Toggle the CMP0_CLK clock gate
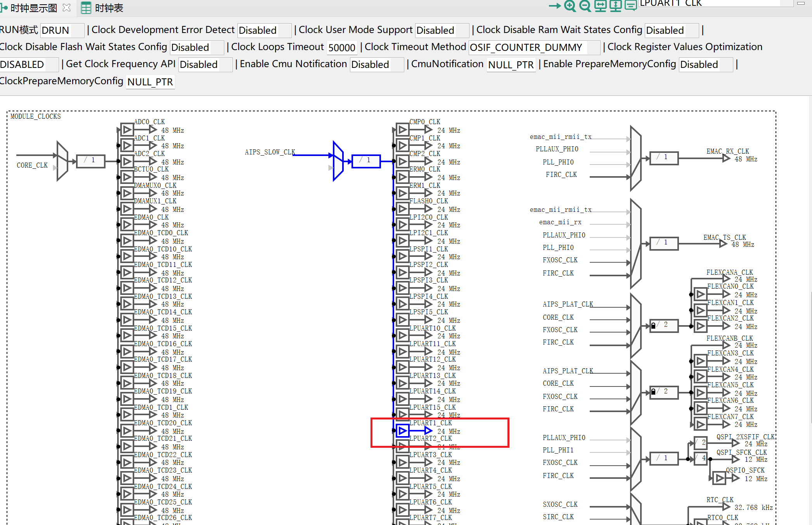This screenshot has height=525, width=812. [x=402, y=130]
